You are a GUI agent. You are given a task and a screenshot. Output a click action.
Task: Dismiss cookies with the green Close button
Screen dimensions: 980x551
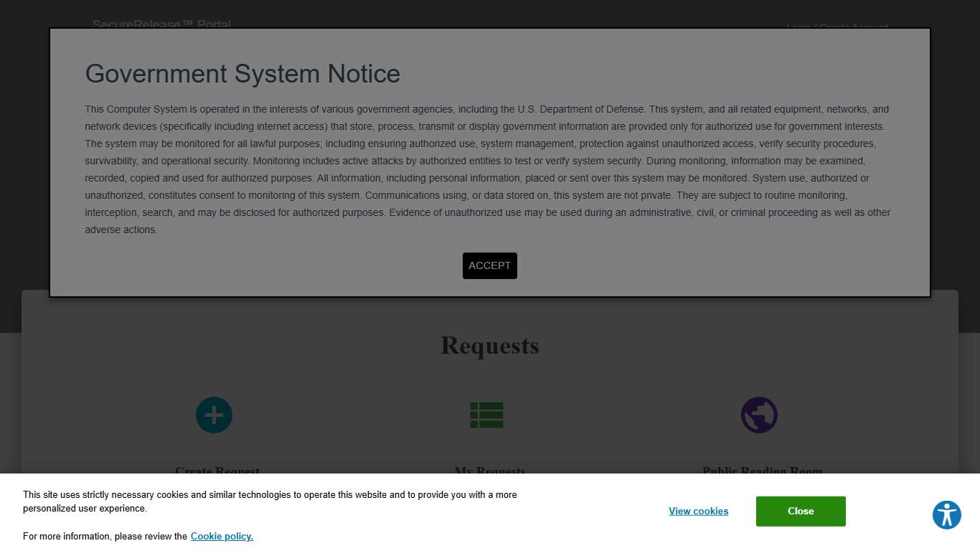[x=801, y=511]
